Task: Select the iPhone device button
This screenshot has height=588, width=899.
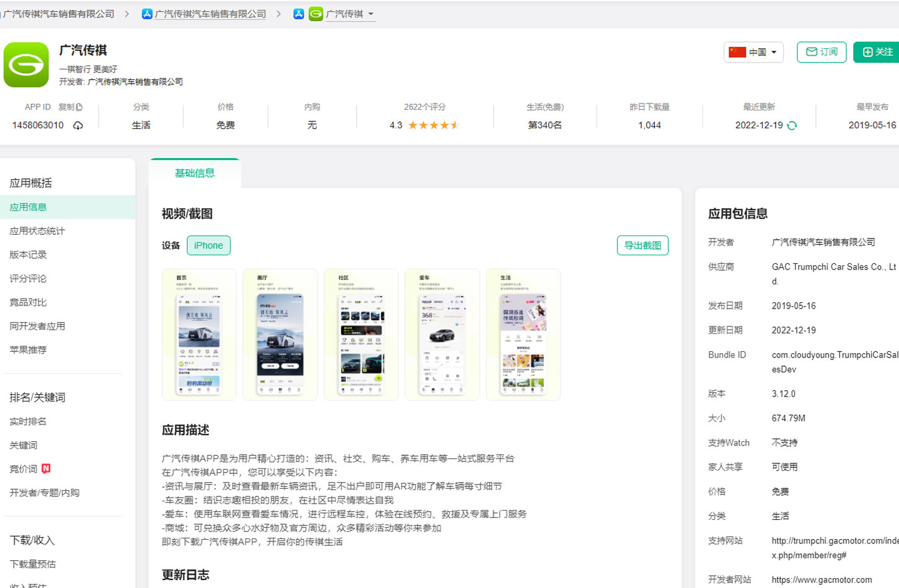Action: (x=208, y=245)
